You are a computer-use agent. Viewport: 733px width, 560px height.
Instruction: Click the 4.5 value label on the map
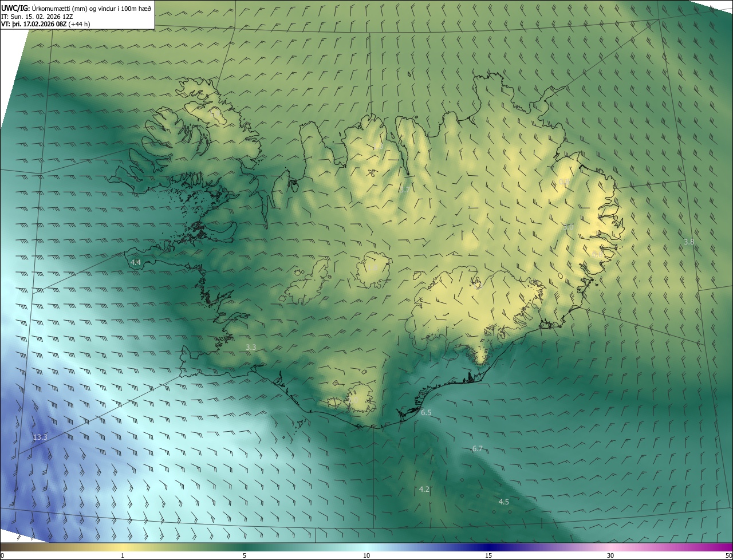tap(504, 502)
